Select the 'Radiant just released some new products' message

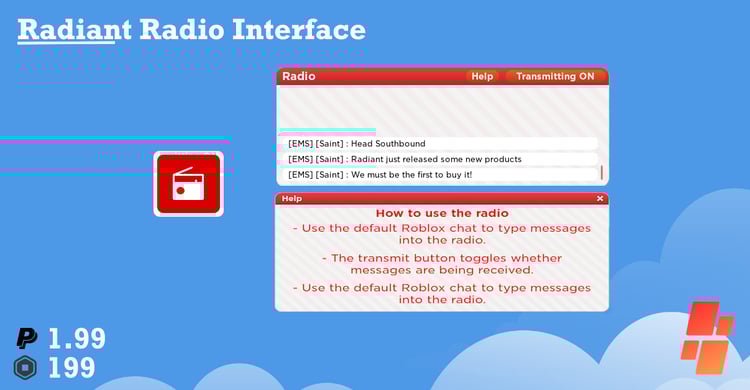click(x=440, y=159)
